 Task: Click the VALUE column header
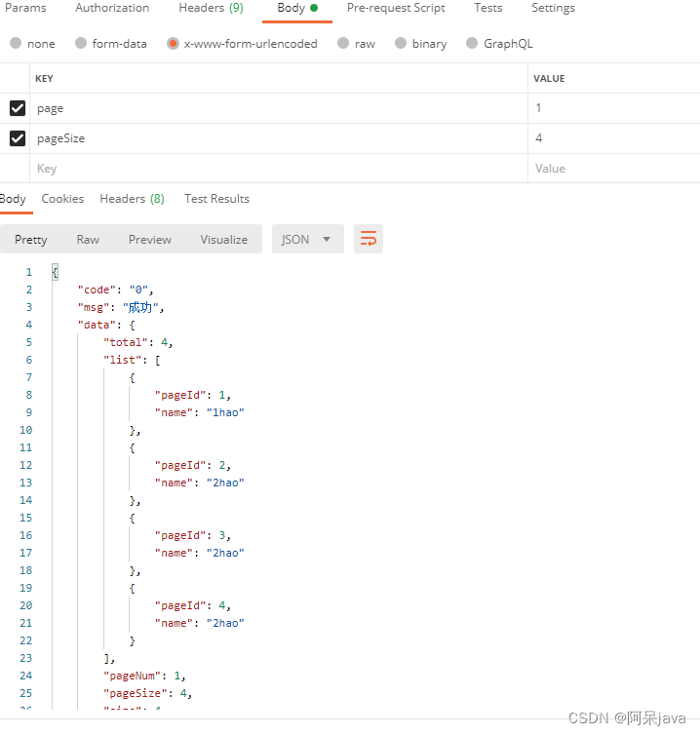[549, 79]
